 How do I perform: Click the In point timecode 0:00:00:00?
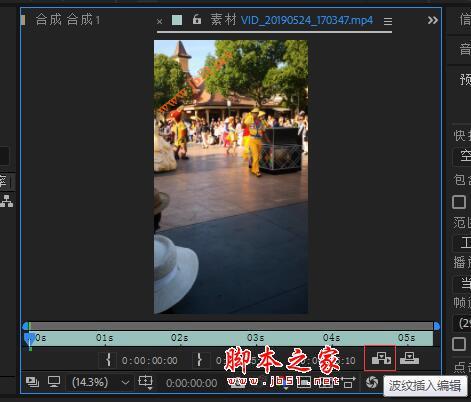(149, 361)
